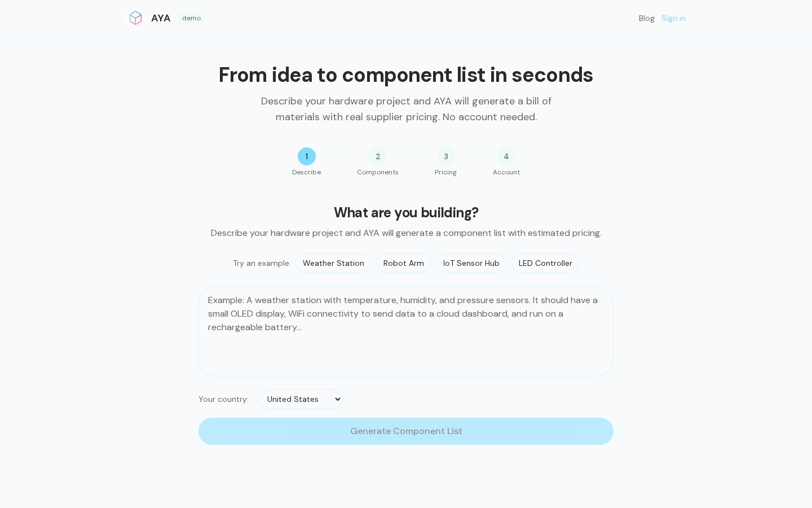
Task: Choose the IoT Sensor Hub example
Action: click(x=471, y=263)
